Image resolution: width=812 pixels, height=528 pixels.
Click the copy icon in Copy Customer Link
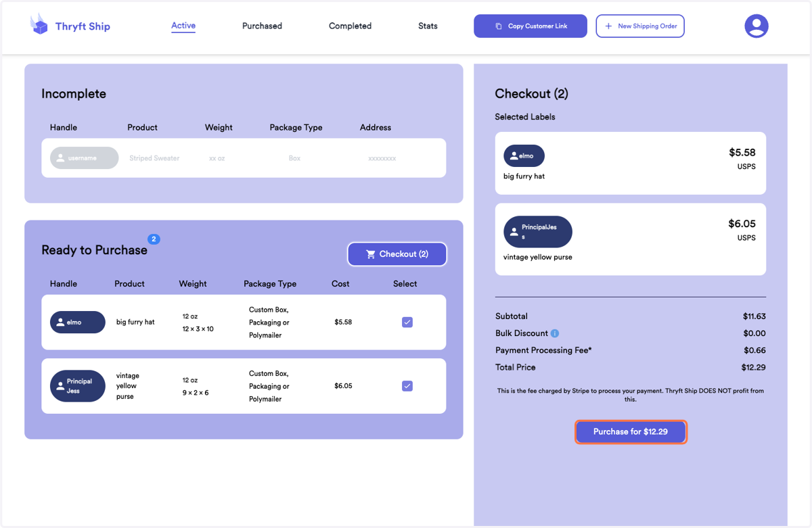point(499,26)
